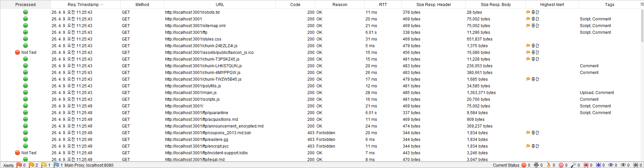Viewport: 644px width, 168px height.
Task: Sort by Size Resp. Header column
Action: tap(434, 4)
